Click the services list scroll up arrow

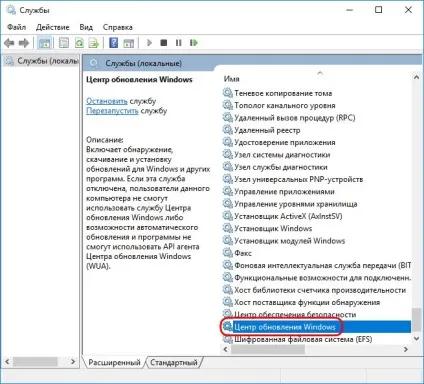pyautogui.click(x=416, y=78)
